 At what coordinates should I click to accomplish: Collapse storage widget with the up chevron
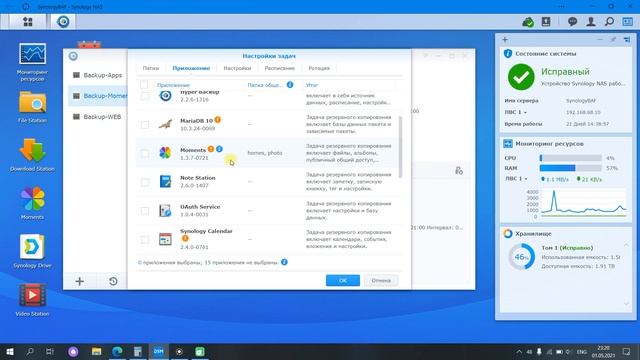click(626, 245)
